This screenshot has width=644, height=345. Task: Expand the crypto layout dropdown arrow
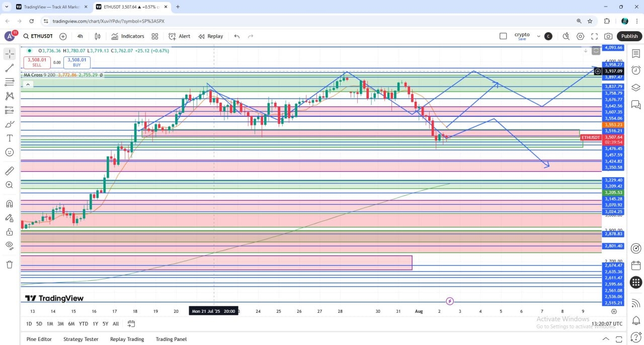click(x=538, y=36)
